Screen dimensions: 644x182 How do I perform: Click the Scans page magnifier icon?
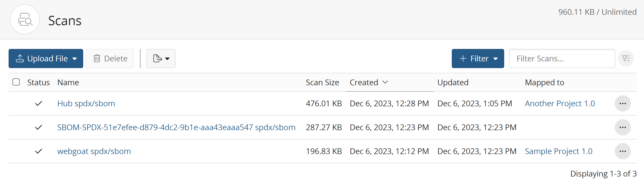click(x=25, y=20)
